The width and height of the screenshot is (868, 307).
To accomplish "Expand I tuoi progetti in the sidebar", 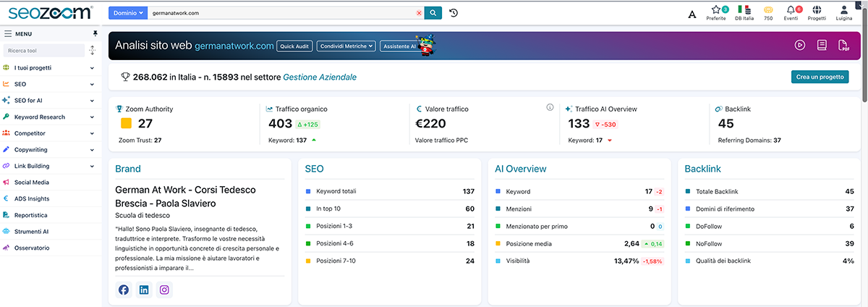I will click(x=49, y=67).
